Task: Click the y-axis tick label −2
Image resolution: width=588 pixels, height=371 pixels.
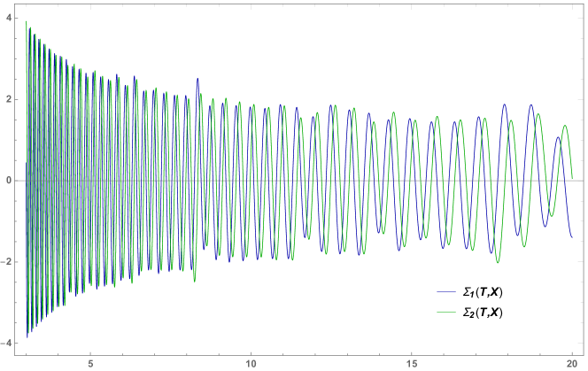Action: (x=6, y=262)
